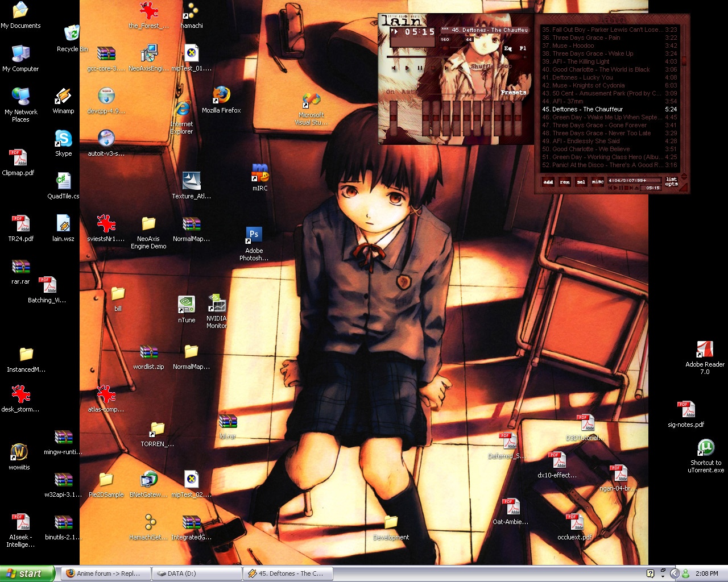The height and width of the screenshot is (582, 728).
Task: Stop playback in Winamp main window
Action: pos(433,68)
